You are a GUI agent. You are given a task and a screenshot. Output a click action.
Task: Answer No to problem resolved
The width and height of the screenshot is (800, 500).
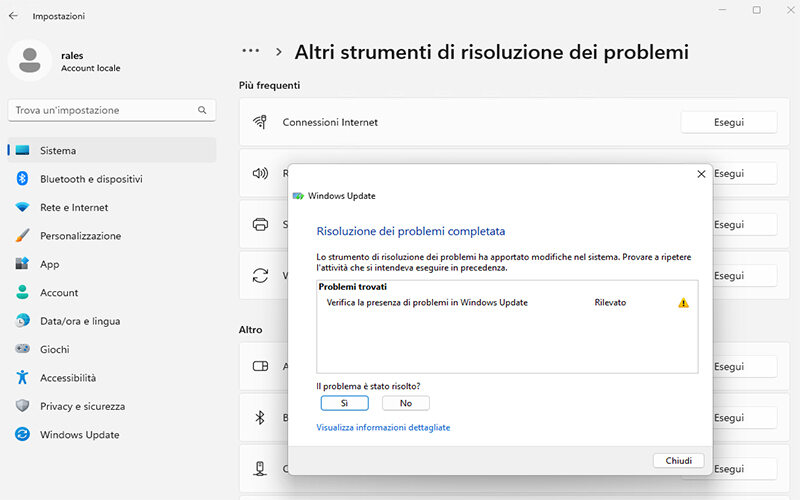click(x=406, y=403)
